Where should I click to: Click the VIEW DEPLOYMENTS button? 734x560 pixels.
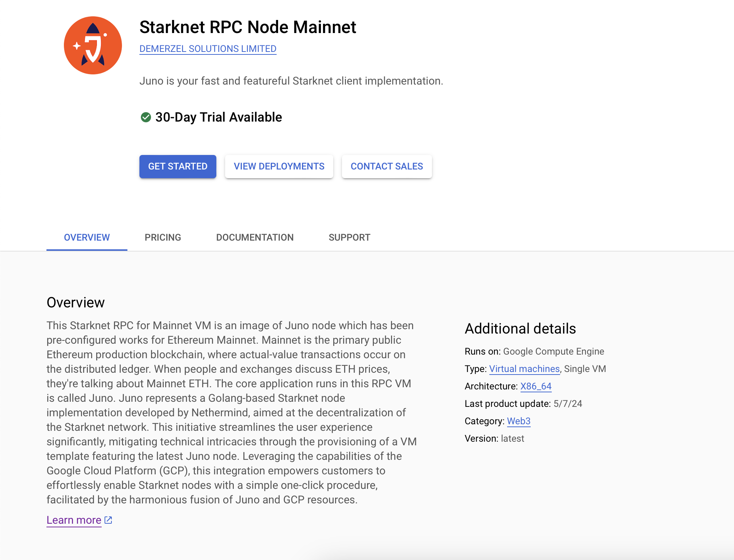click(279, 167)
